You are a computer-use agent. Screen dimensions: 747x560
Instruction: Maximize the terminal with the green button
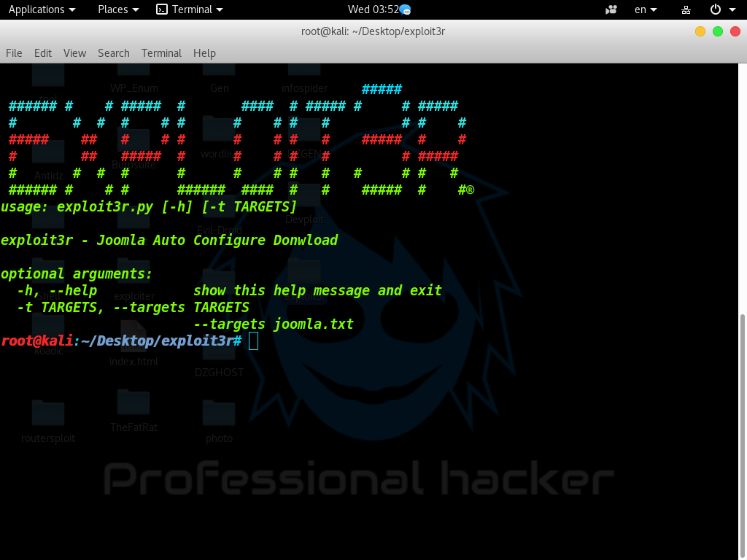coord(718,31)
